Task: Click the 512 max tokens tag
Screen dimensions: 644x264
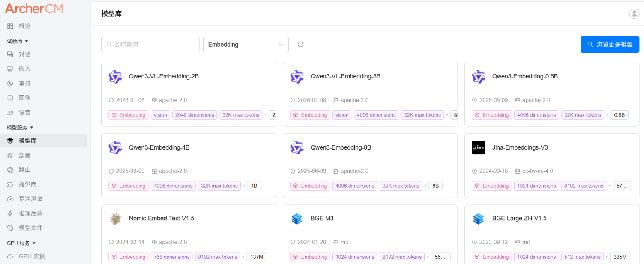Action: 583,257
